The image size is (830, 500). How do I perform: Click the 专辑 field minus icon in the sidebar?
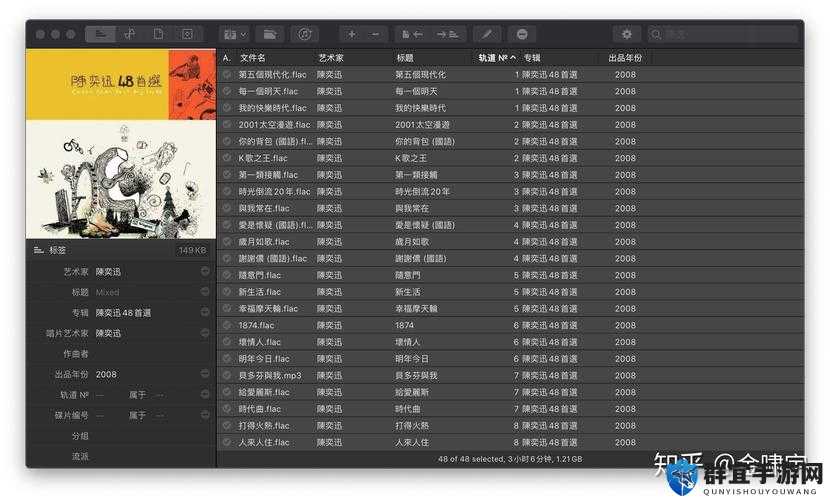point(205,312)
